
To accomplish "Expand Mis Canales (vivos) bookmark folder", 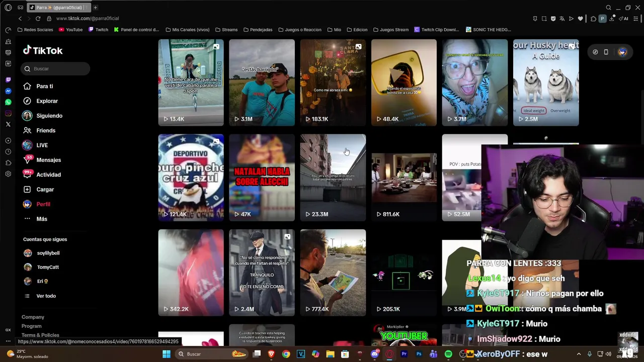I will 187,30.
